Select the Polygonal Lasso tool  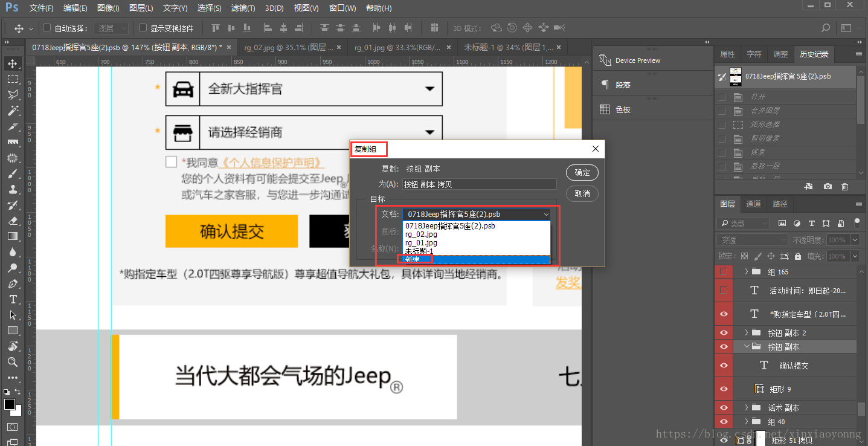(13, 95)
